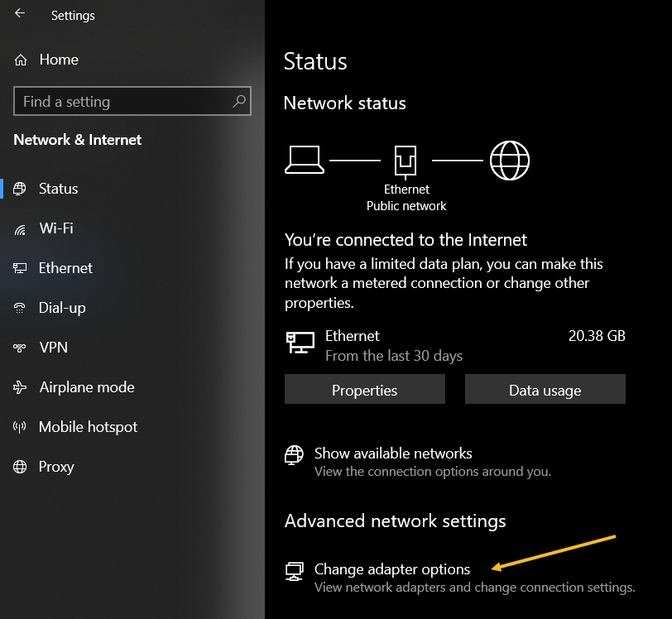672x619 pixels.
Task: Open the Ethernet settings page
Action: (65, 268)
